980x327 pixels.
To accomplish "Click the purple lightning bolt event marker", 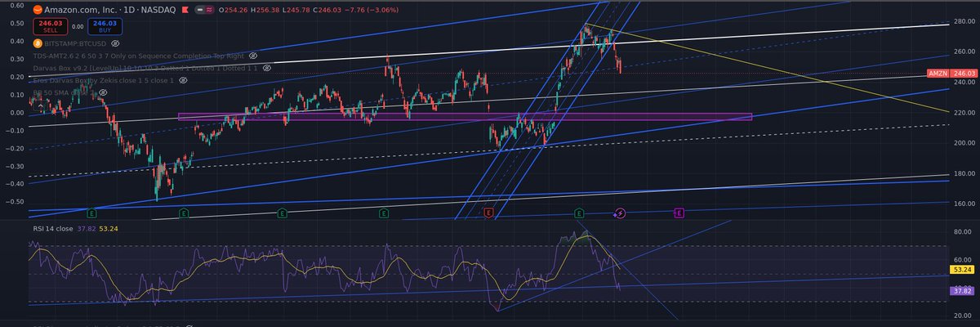I will click(x=619, y=213).
